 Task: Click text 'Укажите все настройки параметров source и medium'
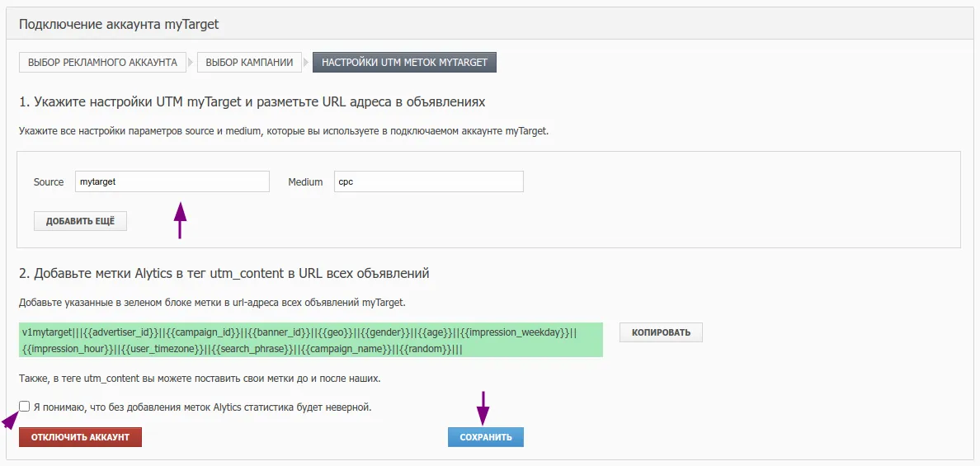[284, 132]
